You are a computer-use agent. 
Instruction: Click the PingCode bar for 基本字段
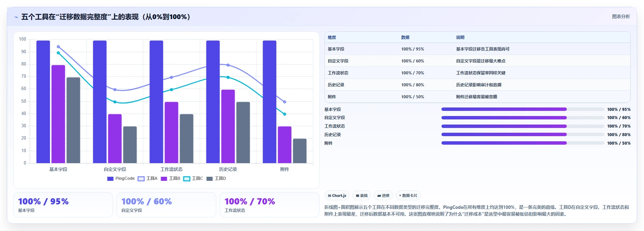(x=43, y=102)
